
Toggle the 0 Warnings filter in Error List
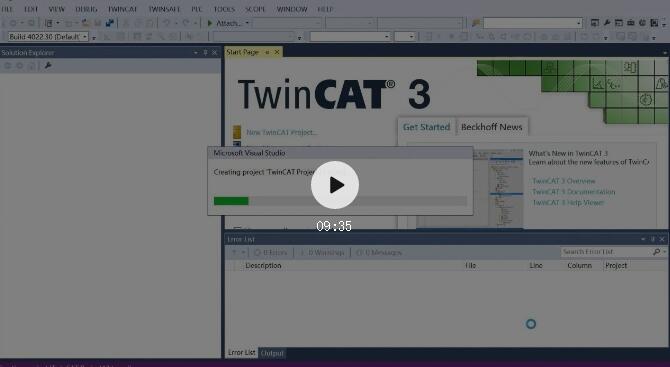tap(322, 252)
